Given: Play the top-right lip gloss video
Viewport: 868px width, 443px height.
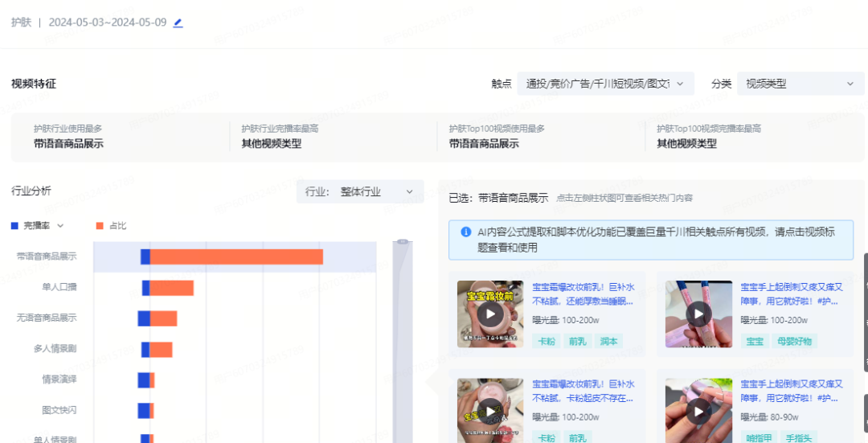Looking at the screenshot, I should (698, 314).
